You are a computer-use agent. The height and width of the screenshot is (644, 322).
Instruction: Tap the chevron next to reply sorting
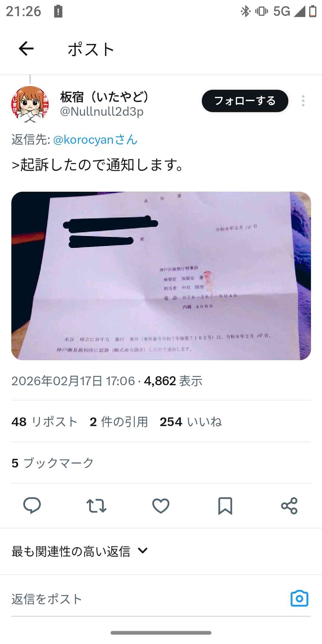pyautogui.click(x=143, y=550)
